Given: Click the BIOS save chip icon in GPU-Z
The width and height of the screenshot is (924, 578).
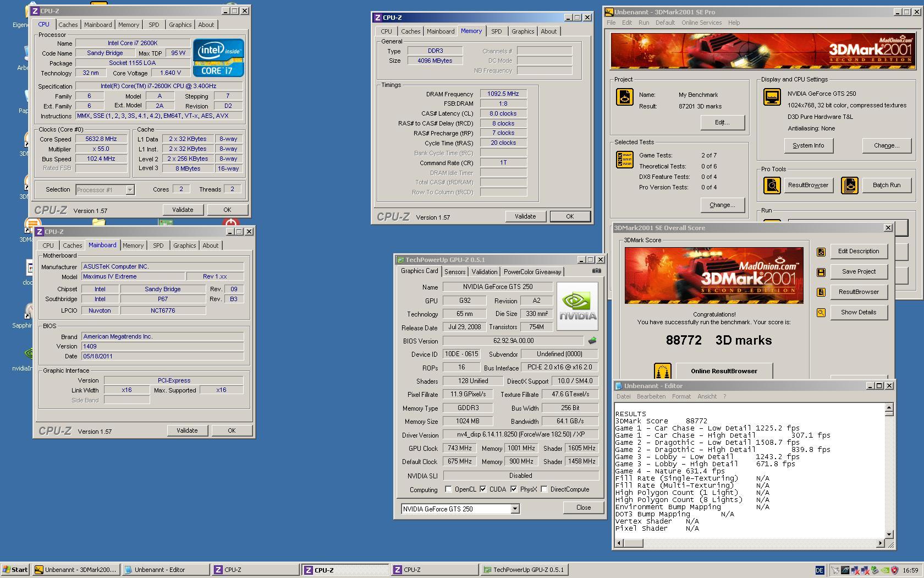Looking at the screenshot, I should (x=592, y=341).
